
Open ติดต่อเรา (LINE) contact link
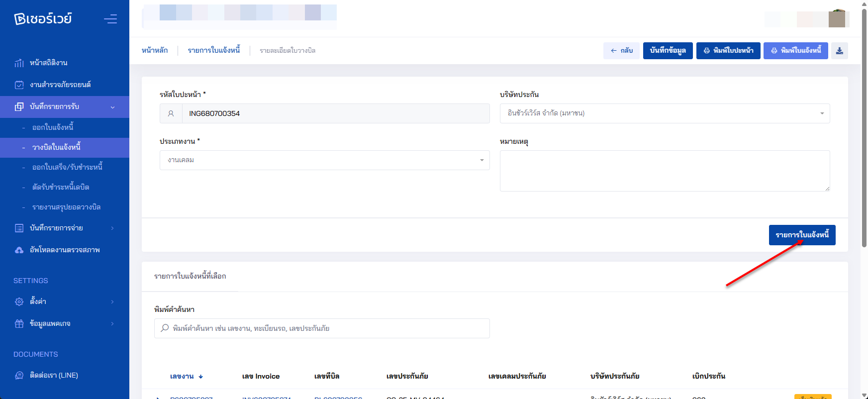[x=54, y=375]
